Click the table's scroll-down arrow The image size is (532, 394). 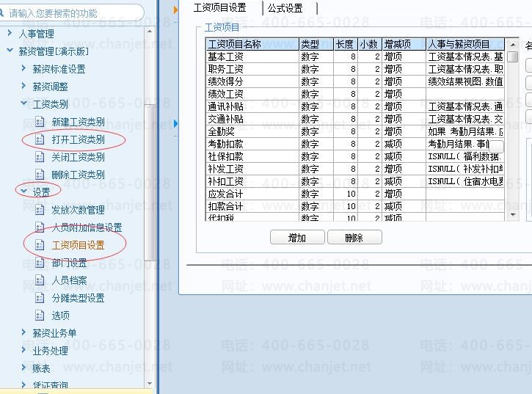point(513,215)
